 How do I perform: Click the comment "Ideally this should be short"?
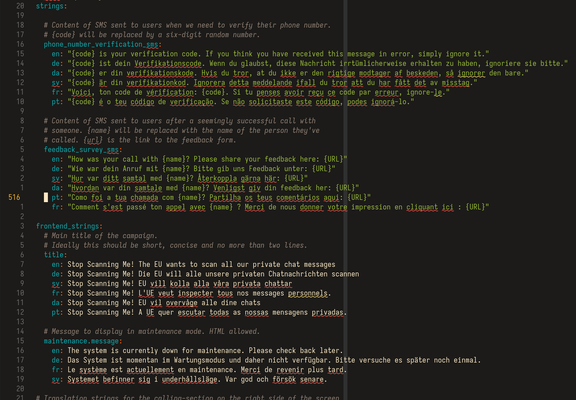176,245
